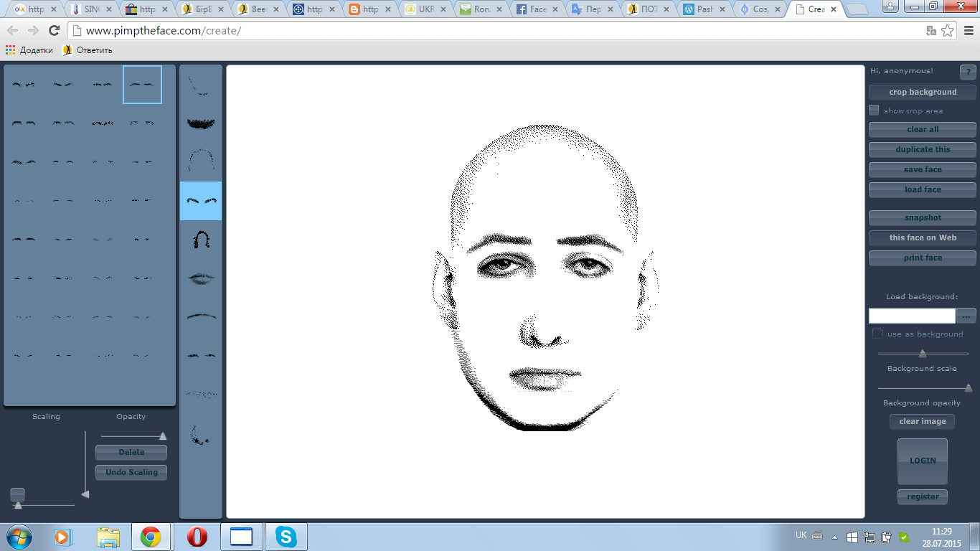Pick the hair outline arch category icon
This screenshot has width=980, height=551.
click(201, 159)
